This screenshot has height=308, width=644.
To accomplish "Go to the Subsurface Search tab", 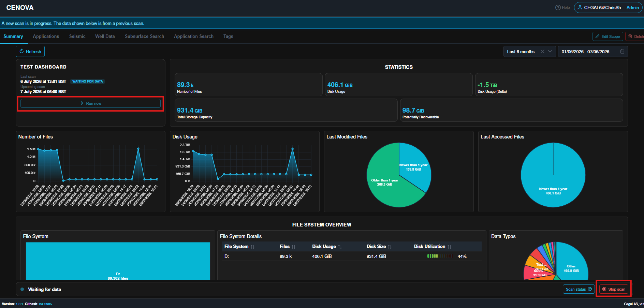I will 145,36.
